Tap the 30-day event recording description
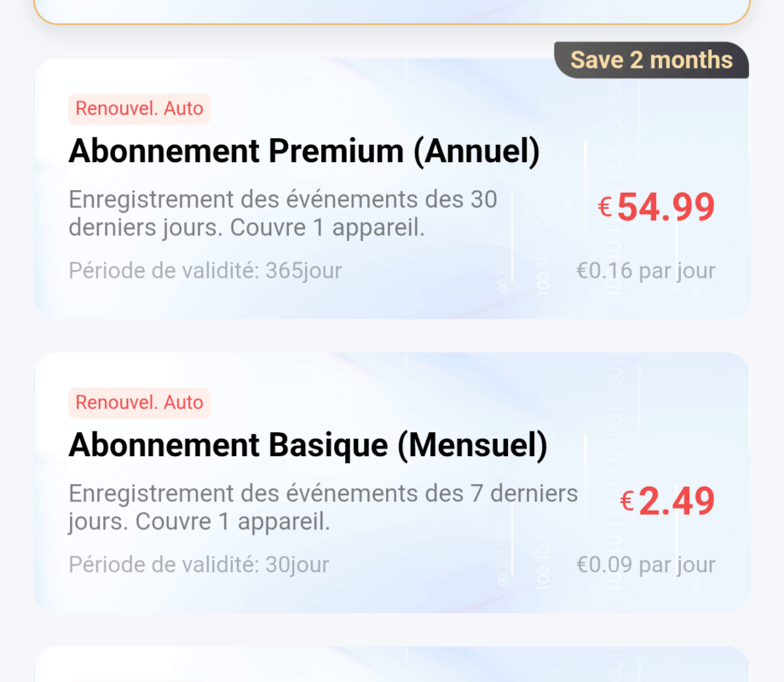 click(x=281, y=215)
